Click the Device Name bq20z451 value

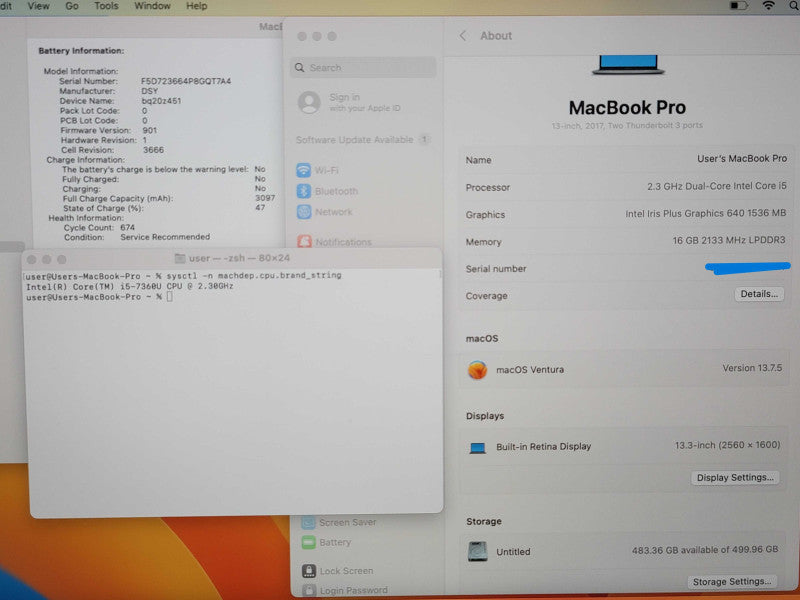pyautogui.click(x=161, y=101)
